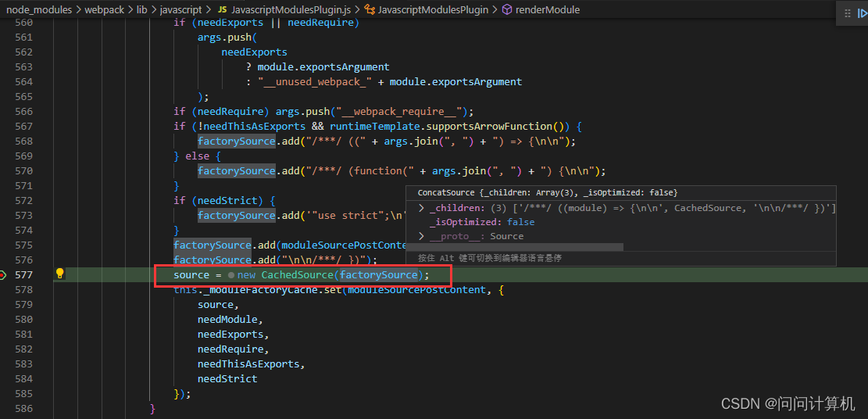Click needThisAsExports on line 583
868x419 pixels.
coord(248,364)
